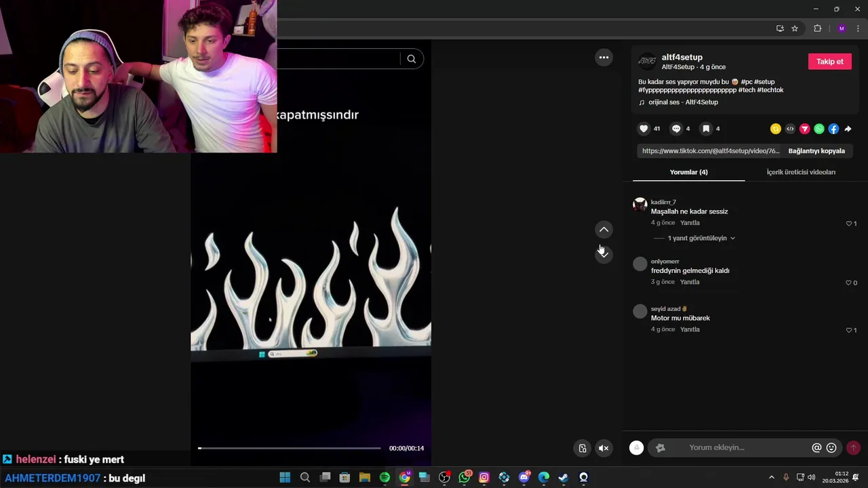Open Discord from the taskbar
This screenshot has width=868, height=488.
coord(524,477)
